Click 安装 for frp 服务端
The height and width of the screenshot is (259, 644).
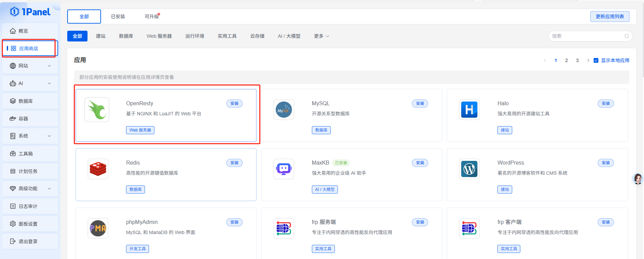point(420,222)
